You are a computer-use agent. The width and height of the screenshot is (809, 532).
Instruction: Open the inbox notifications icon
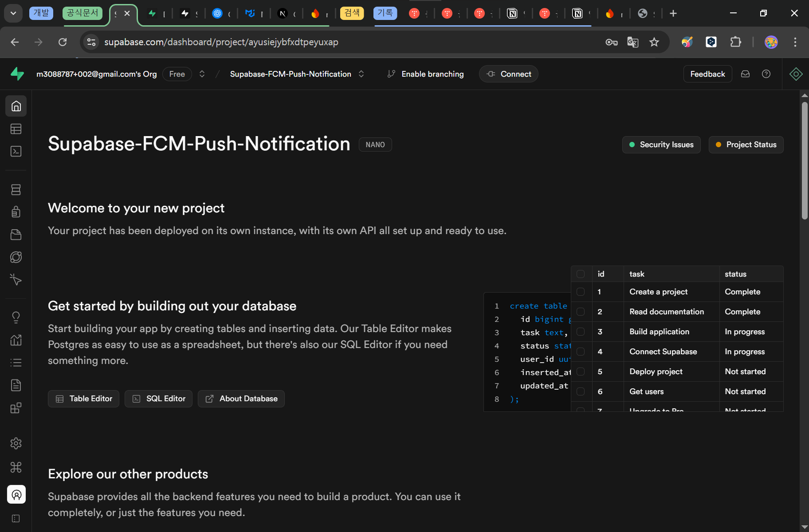point(746,74)
